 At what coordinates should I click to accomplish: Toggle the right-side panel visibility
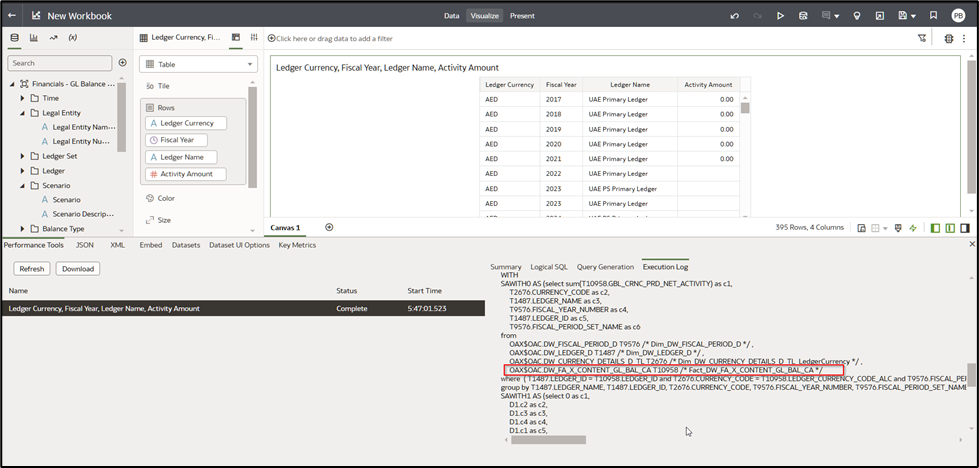point(965,228)
